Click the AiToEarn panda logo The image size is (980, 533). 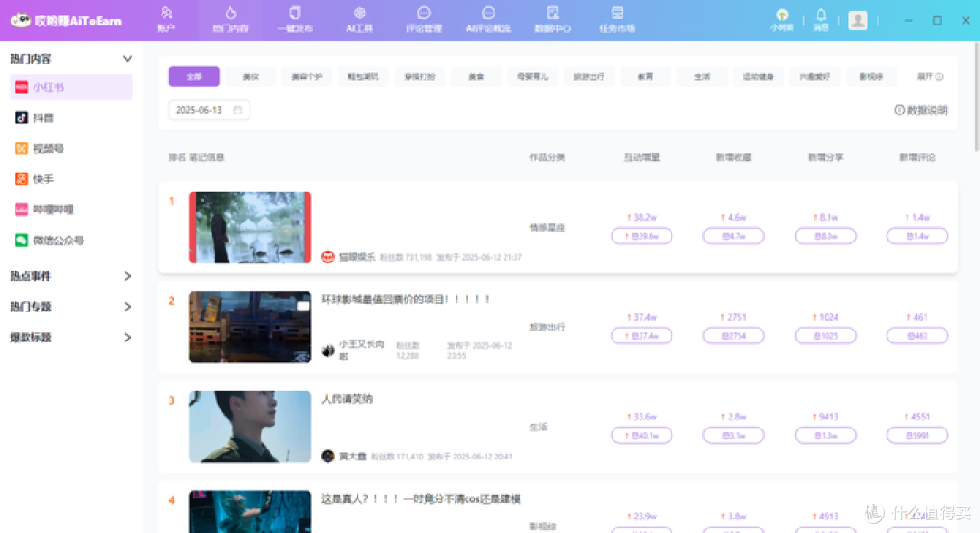(21, 20)
